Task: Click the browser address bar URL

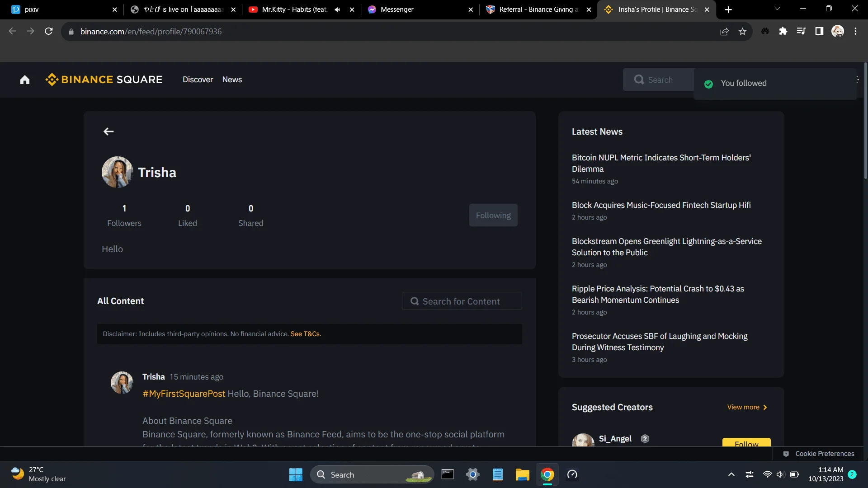Action: click(x=151, y=31)
